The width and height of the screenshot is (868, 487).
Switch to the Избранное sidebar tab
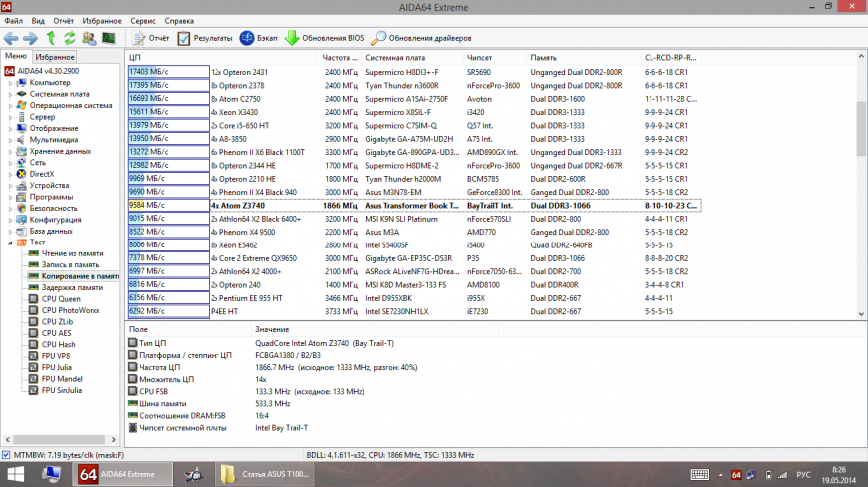click(54, 57)
